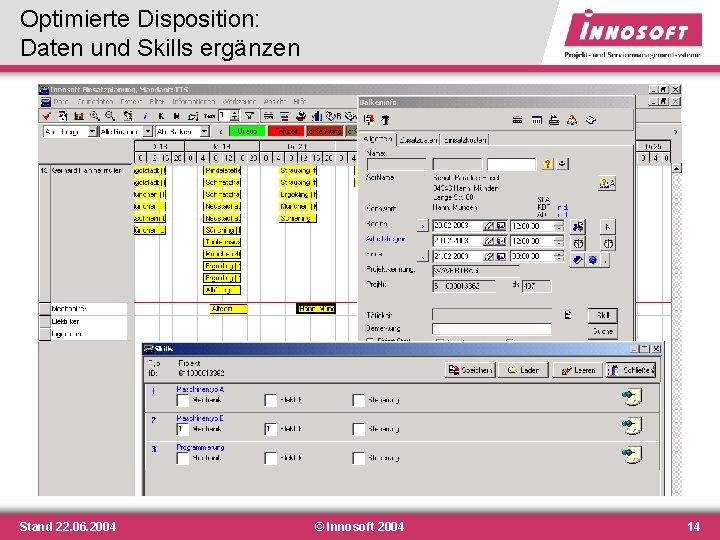Click the stacked printer icon in Balkeninfo toolbar
Image resolution: width=720 pixels, height=540 pixels.
[554, 120]
